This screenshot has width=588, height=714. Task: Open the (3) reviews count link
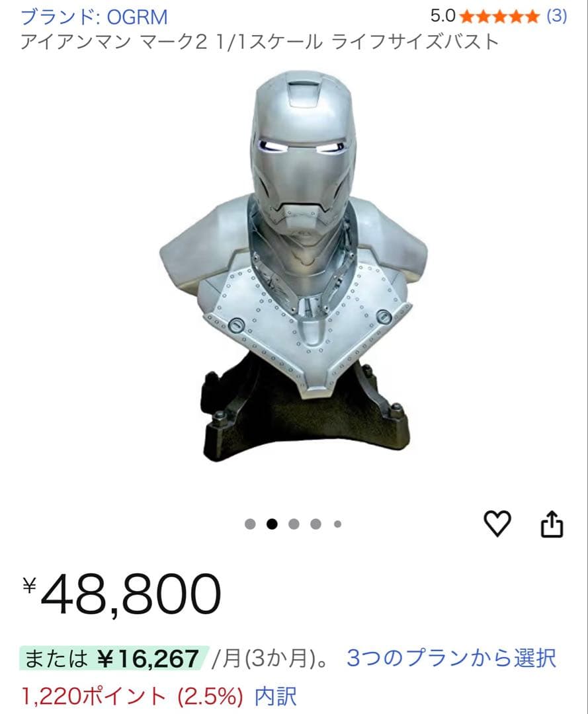[556, 17]
